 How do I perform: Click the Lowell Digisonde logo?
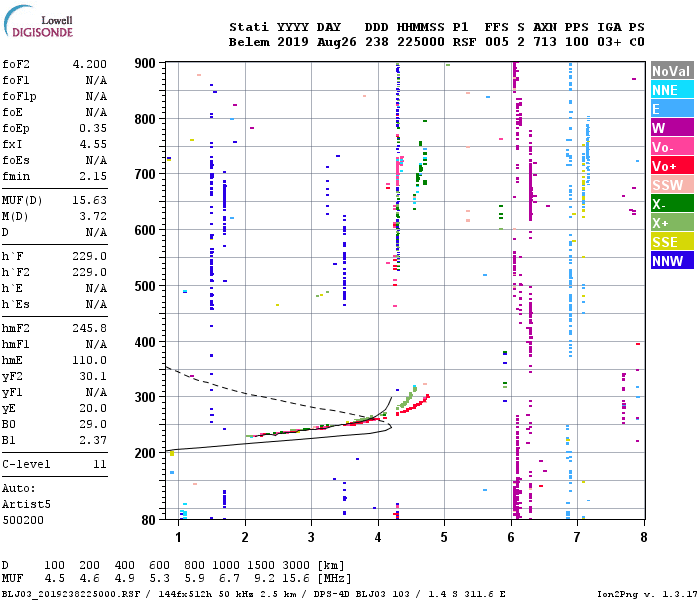[x=38, y=21]
